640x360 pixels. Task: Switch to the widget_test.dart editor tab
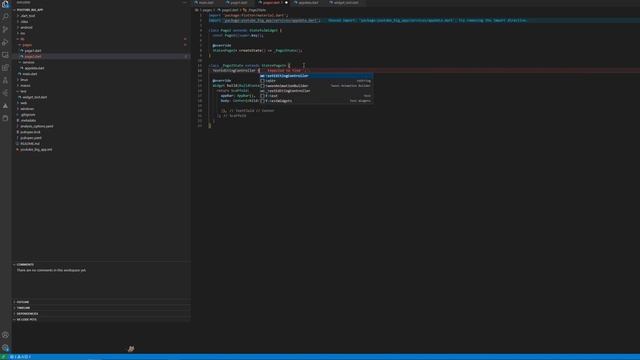[346, 2]
